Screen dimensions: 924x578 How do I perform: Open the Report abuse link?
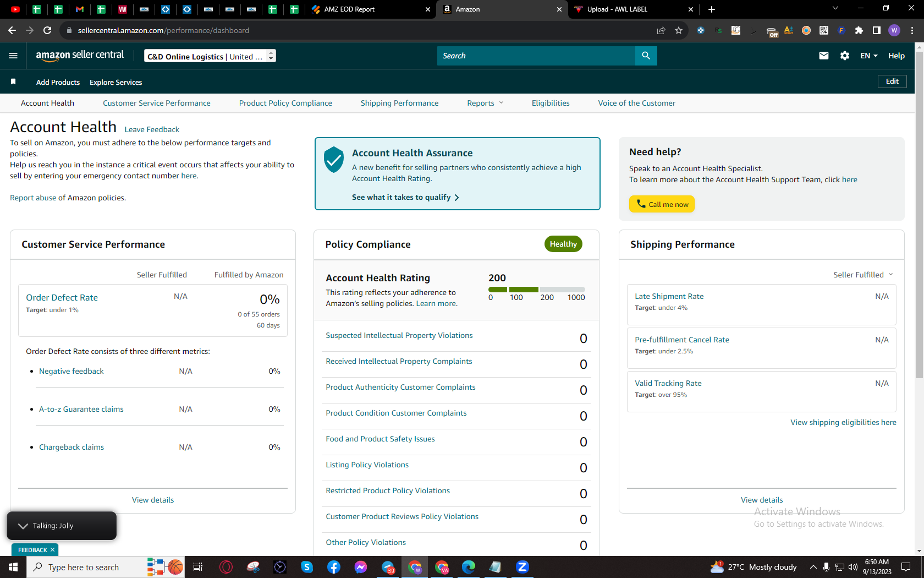(x=33, y=198)
